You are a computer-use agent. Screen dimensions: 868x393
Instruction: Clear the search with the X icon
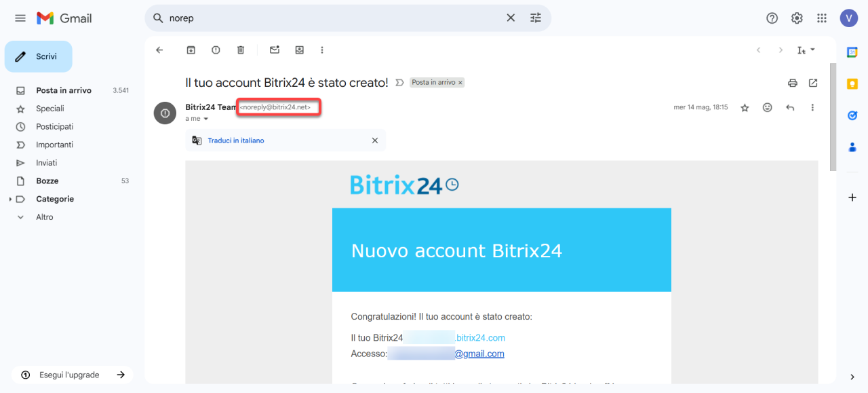click(x=511, y=18)
